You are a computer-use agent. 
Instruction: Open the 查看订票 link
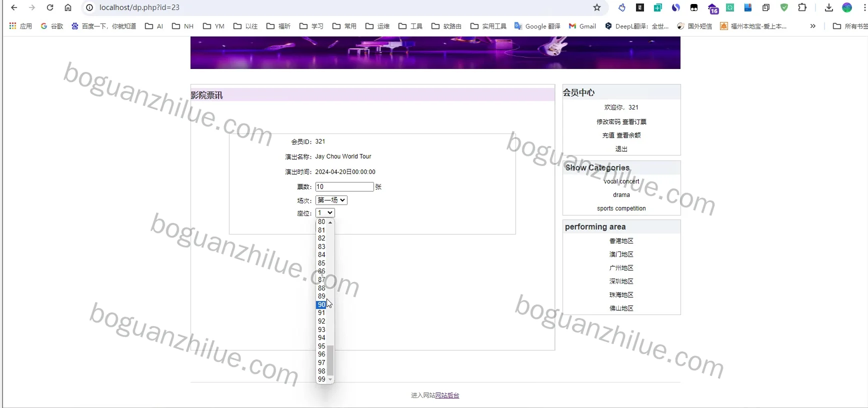tap(634, 121)
